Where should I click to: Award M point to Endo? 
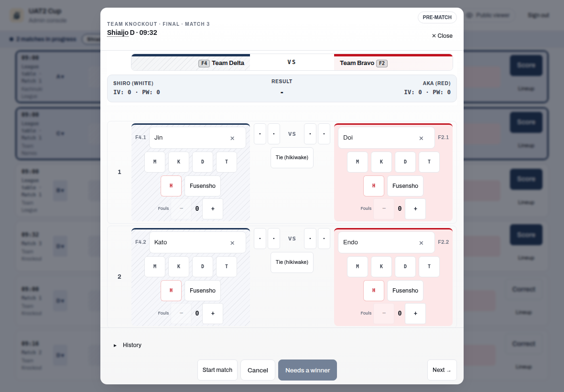(358, 266)
